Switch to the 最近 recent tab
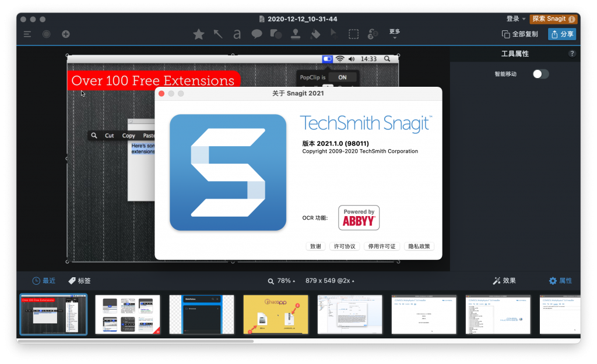 point(44,281)
